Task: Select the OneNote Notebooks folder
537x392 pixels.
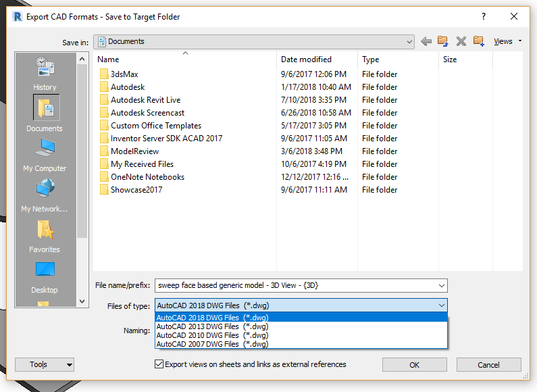Action: 147,177
